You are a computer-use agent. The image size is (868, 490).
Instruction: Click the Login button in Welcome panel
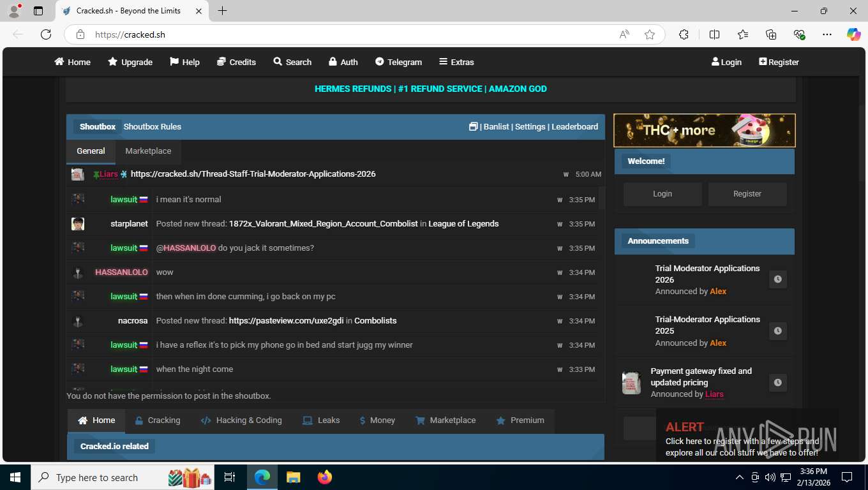(x=662, y=194)
